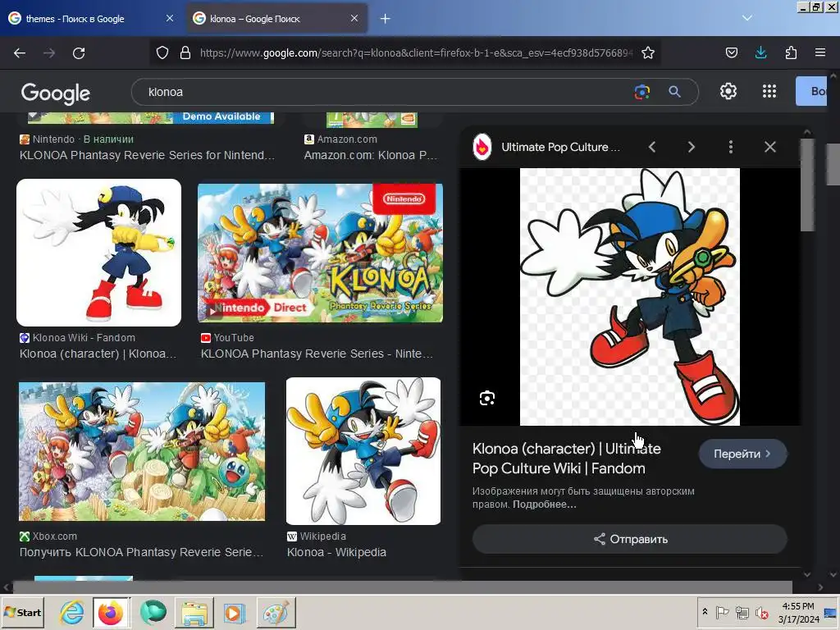Click the URL address bar
This screenshot has height=630, width=840.
coord(416,52)
